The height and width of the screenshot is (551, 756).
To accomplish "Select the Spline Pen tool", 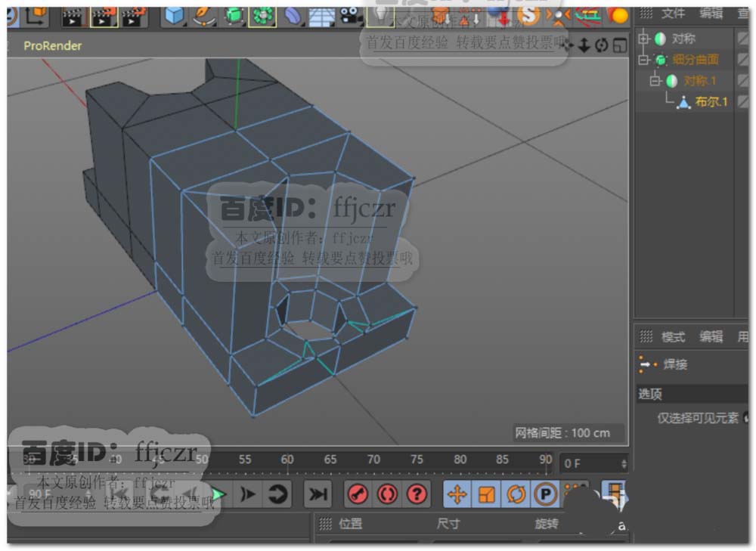I will pyautogui.click(x=204, y=16).
